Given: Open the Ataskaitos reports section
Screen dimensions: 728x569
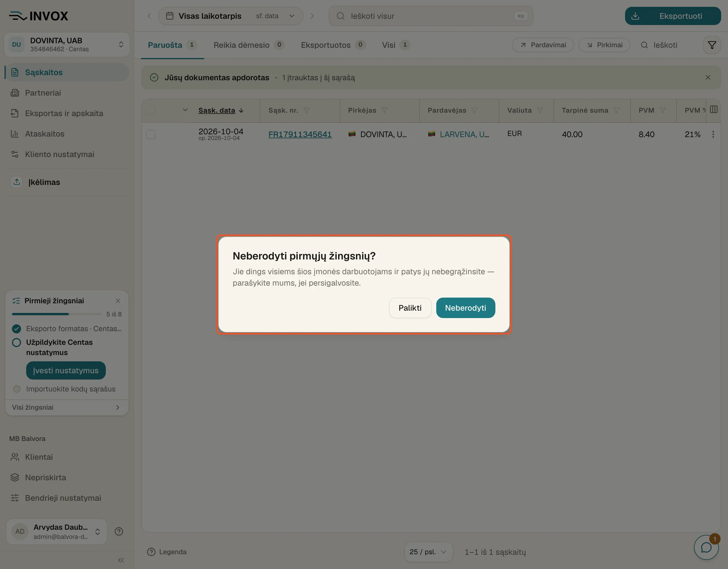Looking at the screenshot, I should [x=67, y=134].
